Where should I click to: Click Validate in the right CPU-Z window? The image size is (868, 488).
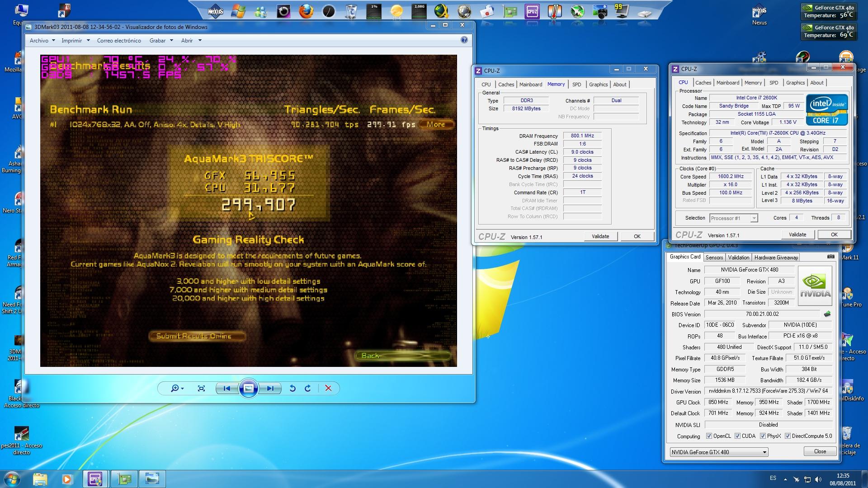797,235
